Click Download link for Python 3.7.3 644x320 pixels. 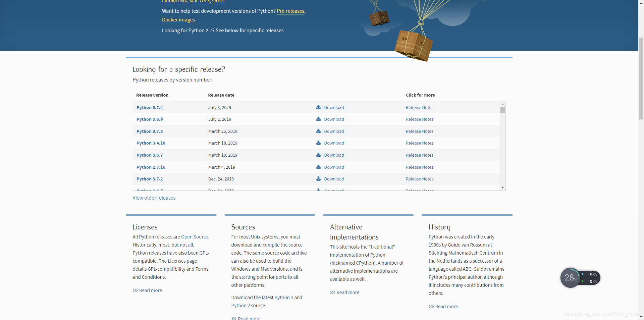pos(334,131)
